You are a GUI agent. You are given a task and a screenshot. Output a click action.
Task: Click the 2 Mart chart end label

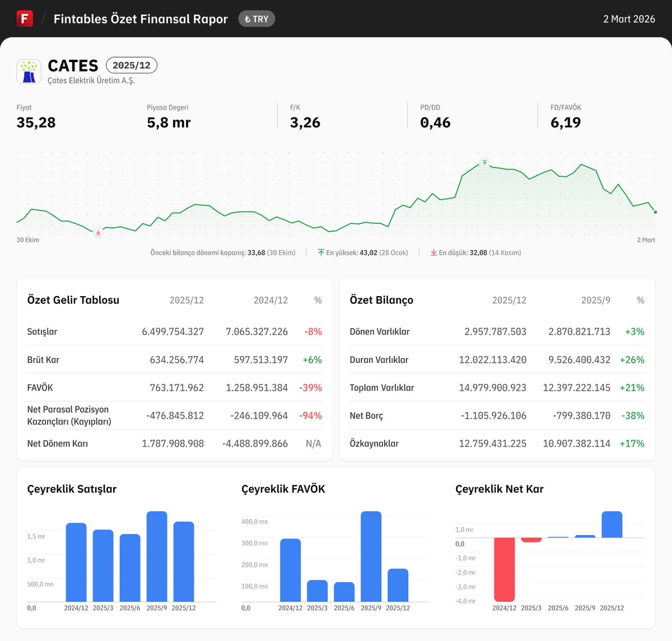[x=646, y=240]
